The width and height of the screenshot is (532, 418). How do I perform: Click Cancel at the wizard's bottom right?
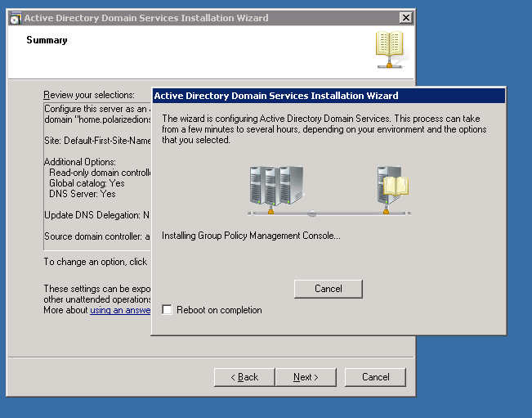tap(375, 377)
